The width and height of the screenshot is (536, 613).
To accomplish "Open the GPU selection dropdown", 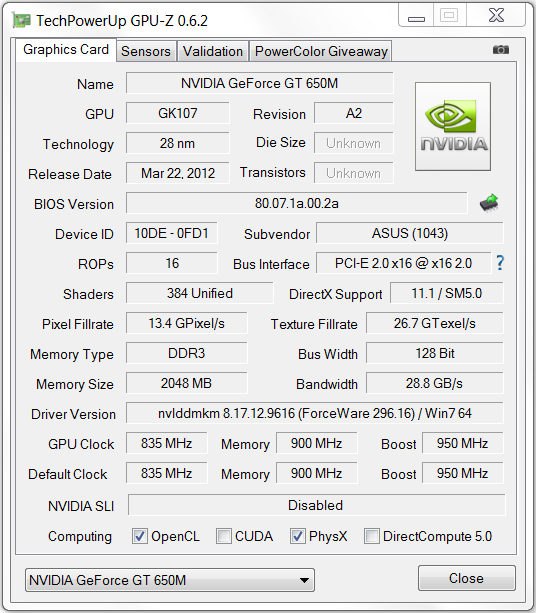I will click(x=170, y=580).
